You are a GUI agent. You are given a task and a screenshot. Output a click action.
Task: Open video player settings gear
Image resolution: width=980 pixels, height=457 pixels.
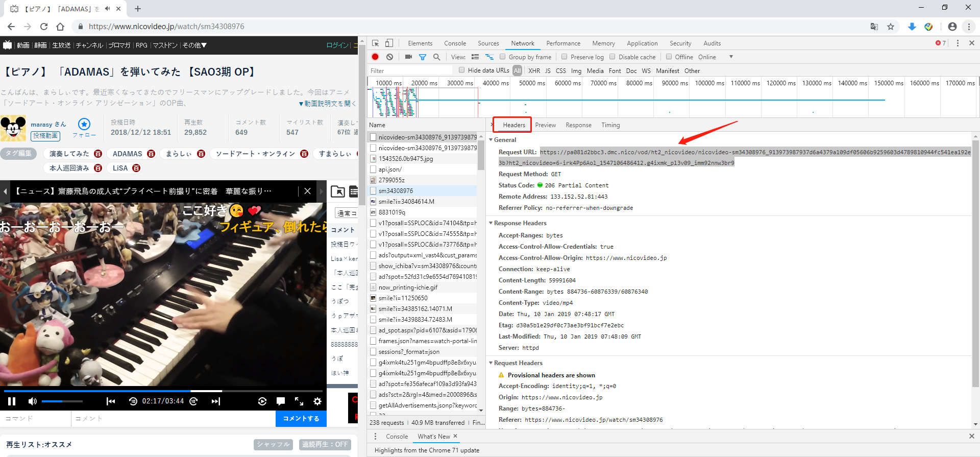coord(317,401)
